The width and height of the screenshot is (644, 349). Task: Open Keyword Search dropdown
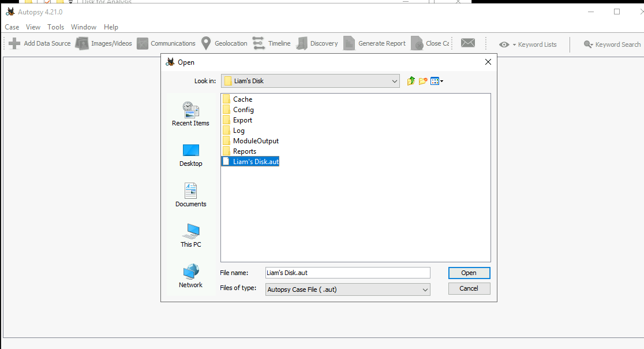pyautogui.click(x=612, y=44)
